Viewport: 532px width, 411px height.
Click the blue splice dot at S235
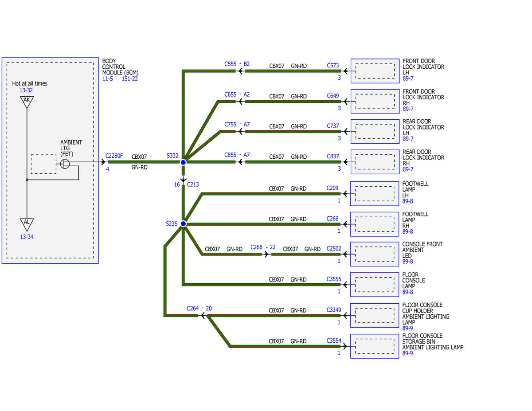coord(183,224)
